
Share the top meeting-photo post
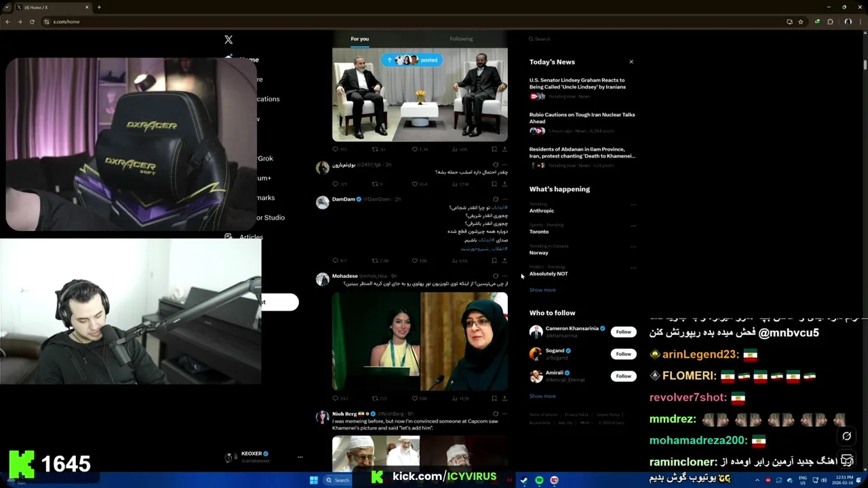[x=504, y=149]
